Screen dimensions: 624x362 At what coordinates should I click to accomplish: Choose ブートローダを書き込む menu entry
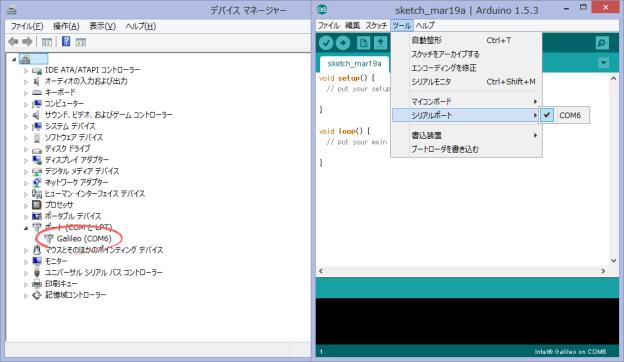[466, 149]
